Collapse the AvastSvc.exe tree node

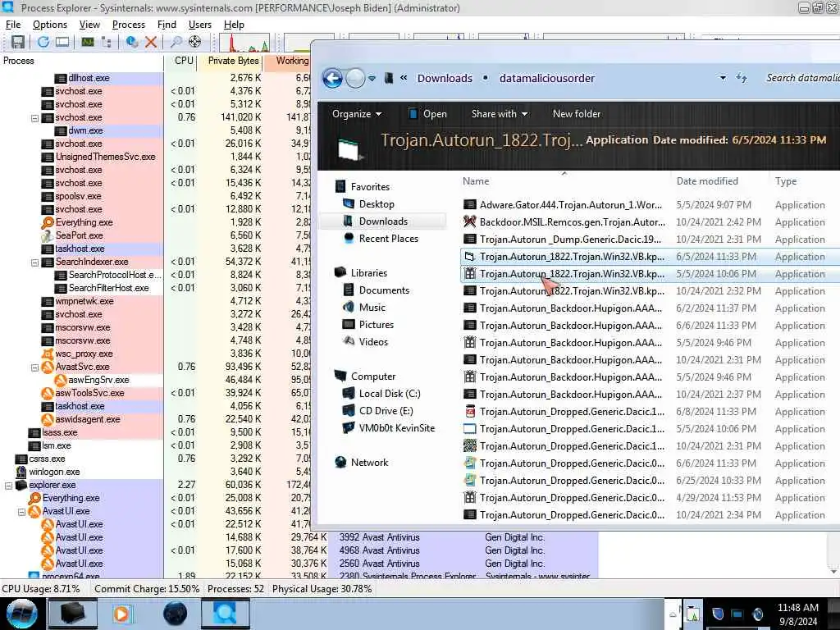coord(34,367)
